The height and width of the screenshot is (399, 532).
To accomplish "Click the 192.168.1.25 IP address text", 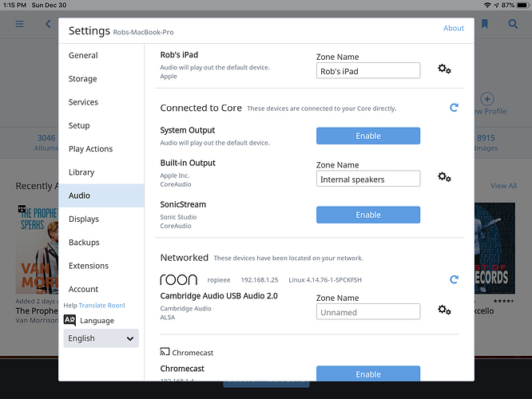I will pos(260,280).
